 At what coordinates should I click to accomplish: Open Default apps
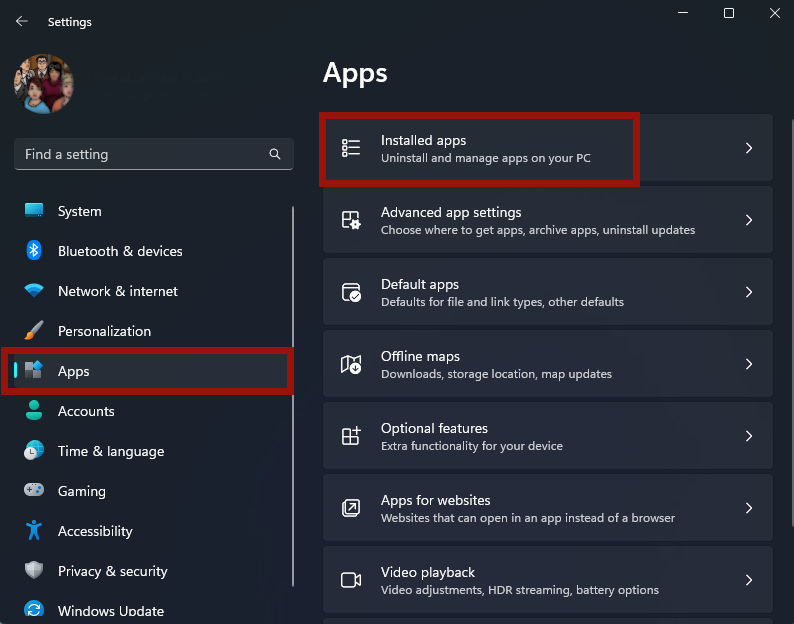[x=548, y=292]
